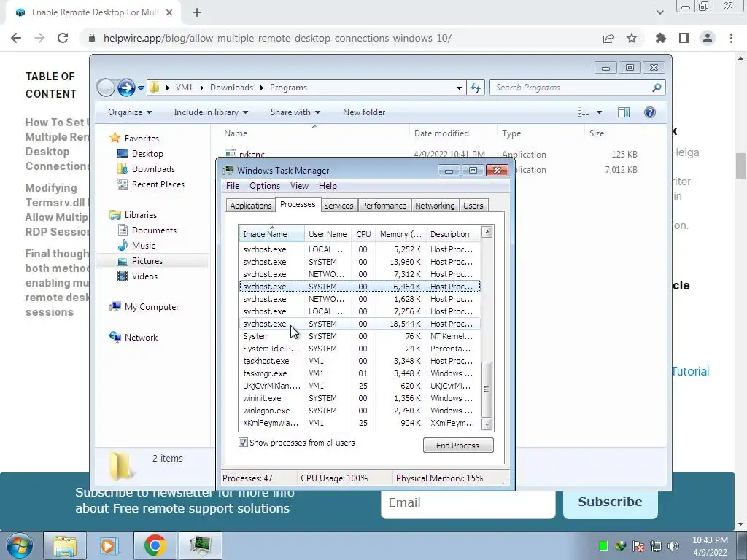
Task: Click Explorer forward navigation arrow
Action: pos(125,87)
